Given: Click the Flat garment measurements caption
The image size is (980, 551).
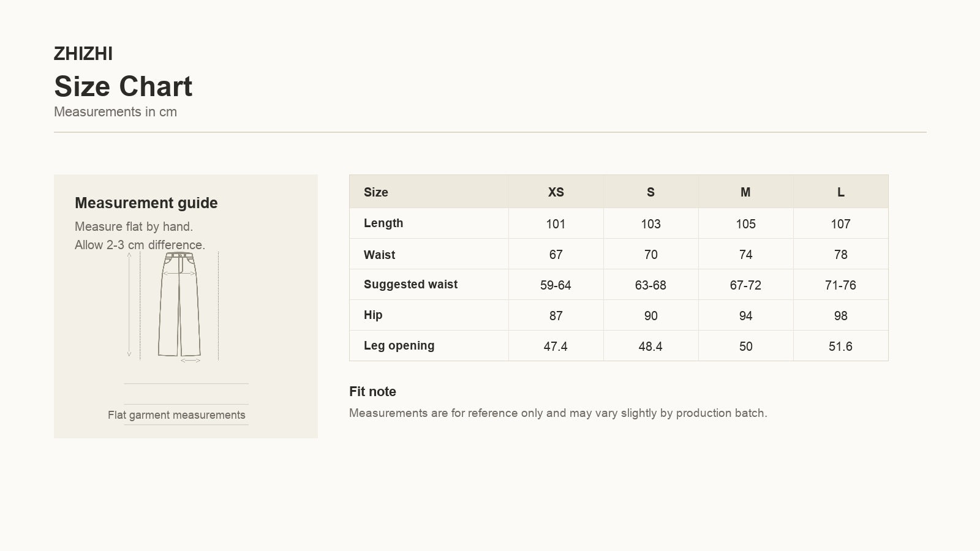Looking at the screenshot, I should tap(176, 415).
